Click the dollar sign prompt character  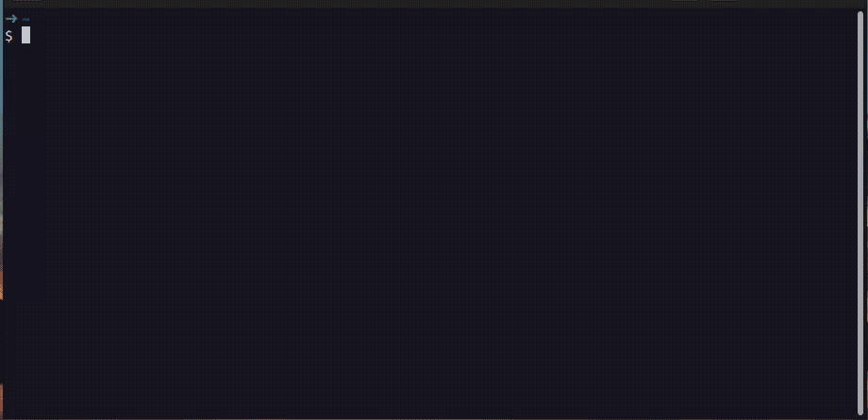(x=8, y=36)
